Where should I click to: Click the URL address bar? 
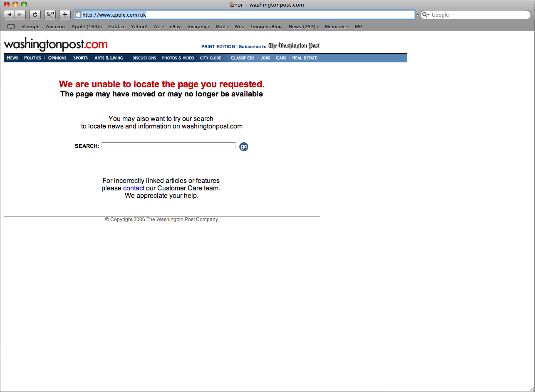tap(245, 15)
